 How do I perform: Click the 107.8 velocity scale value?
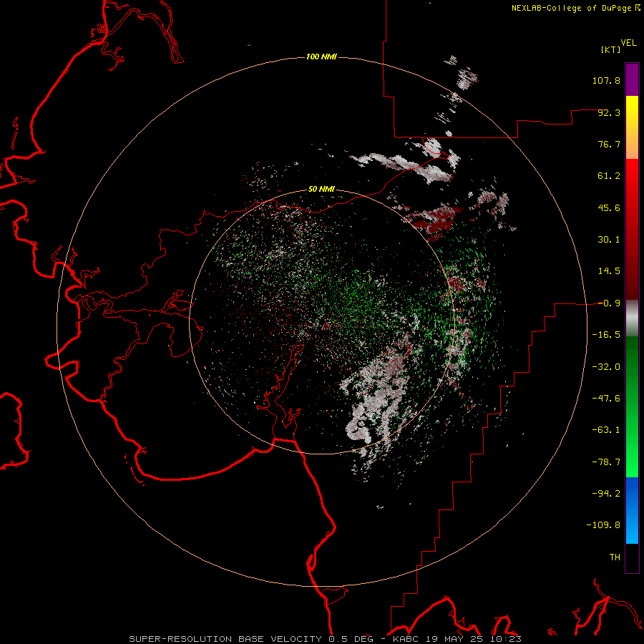coord(606,80)
